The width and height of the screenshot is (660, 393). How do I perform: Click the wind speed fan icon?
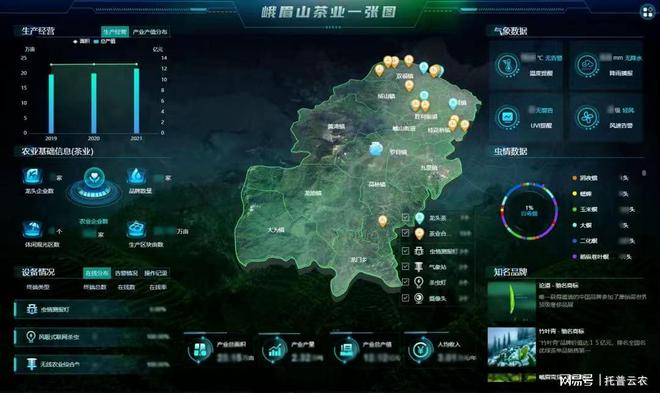click(587, 117)
